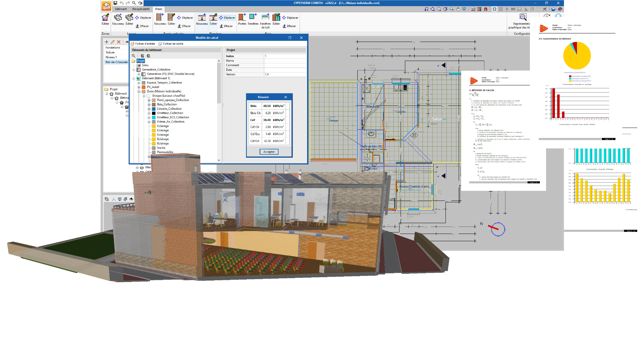Viewport: 644px width, 353px height.
Task: Click the red X delete level icon
Action: coord(119,42)
